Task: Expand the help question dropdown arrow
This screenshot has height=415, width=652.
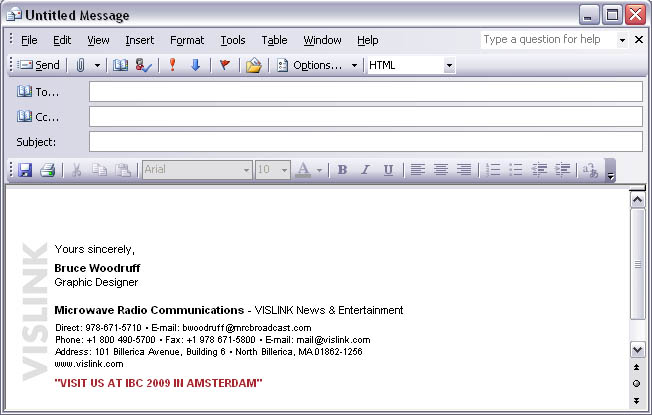Action: [x=622, y=40]
